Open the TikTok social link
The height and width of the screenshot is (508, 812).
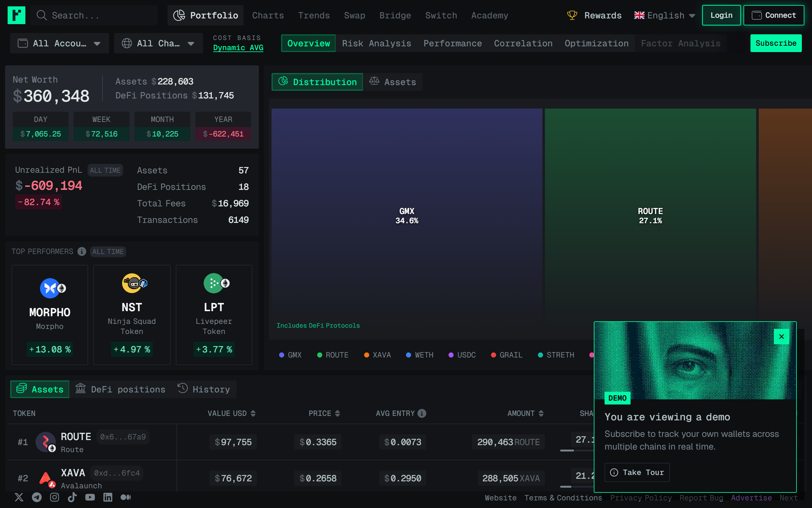[72, 497]
